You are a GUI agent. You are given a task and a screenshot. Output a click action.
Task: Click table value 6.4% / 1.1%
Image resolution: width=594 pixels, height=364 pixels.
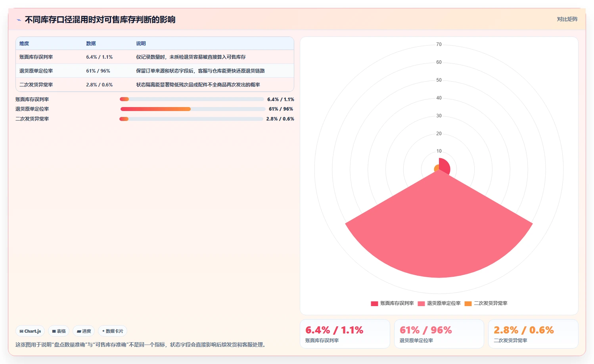pyautogui.click(x=100, y=57)
